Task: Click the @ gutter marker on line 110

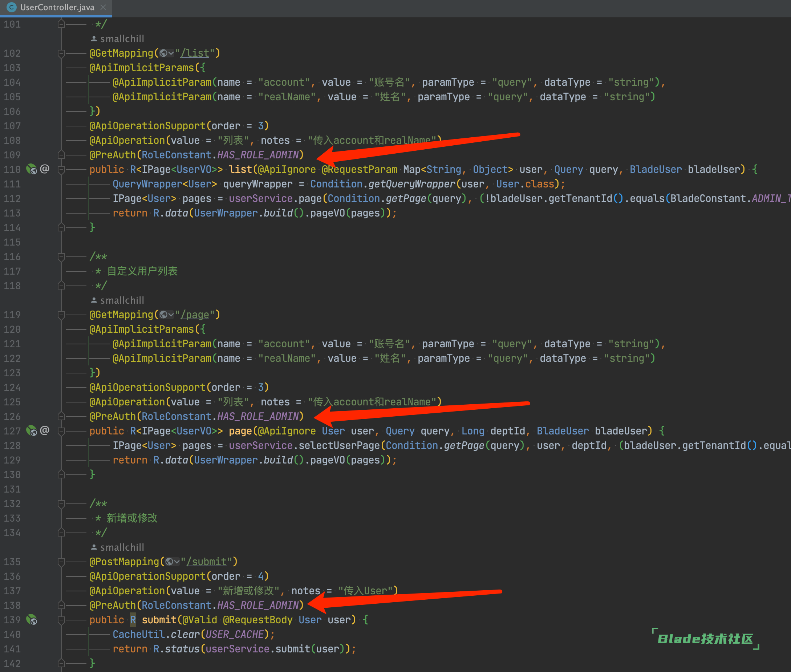Action: pyautogui.click(x=45, y=169)
